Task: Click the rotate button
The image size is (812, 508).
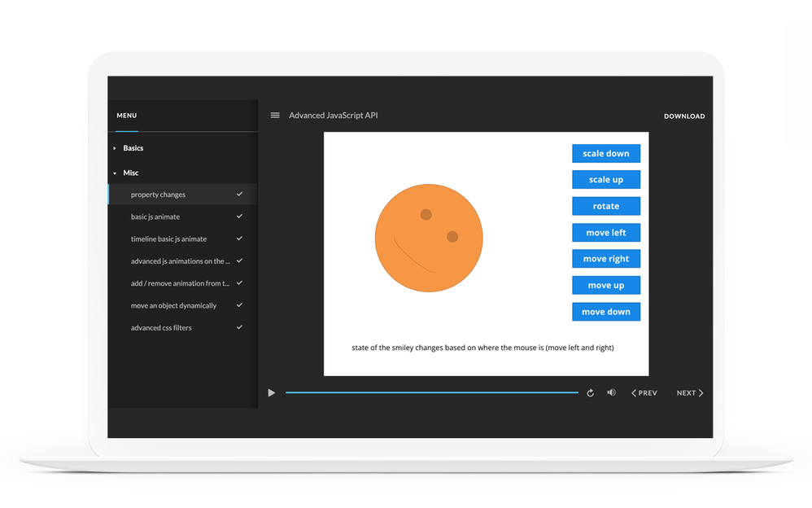Action: (606, 206)
